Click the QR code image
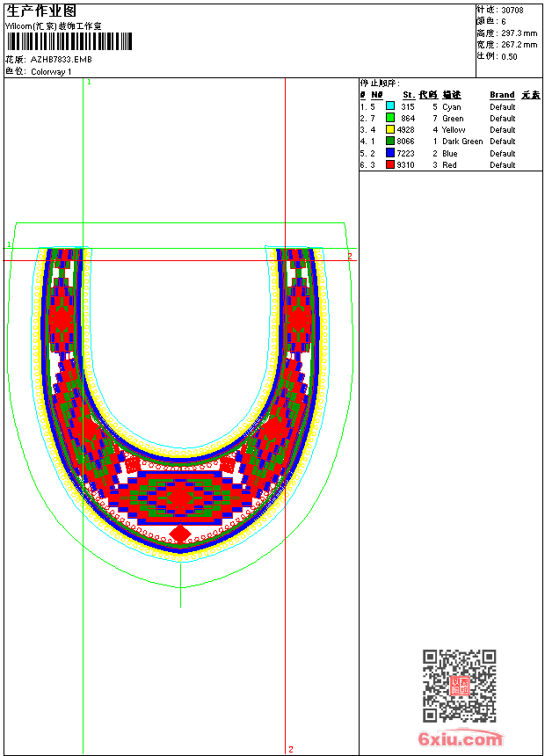Viewport: 545px width, 756px height. pos(460,686)
